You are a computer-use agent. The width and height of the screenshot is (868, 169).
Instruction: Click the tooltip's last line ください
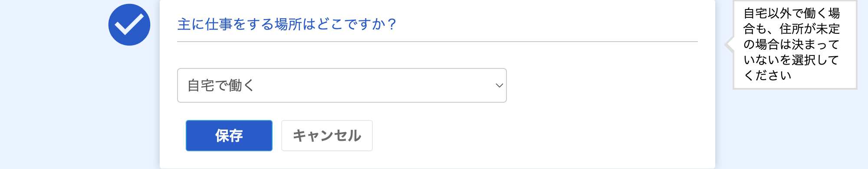[x=767, y=75]
